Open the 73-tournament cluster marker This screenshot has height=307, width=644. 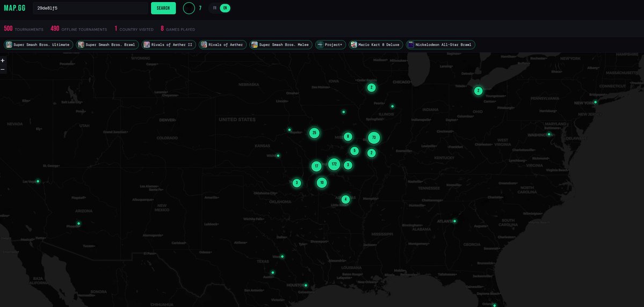[373, 137]
